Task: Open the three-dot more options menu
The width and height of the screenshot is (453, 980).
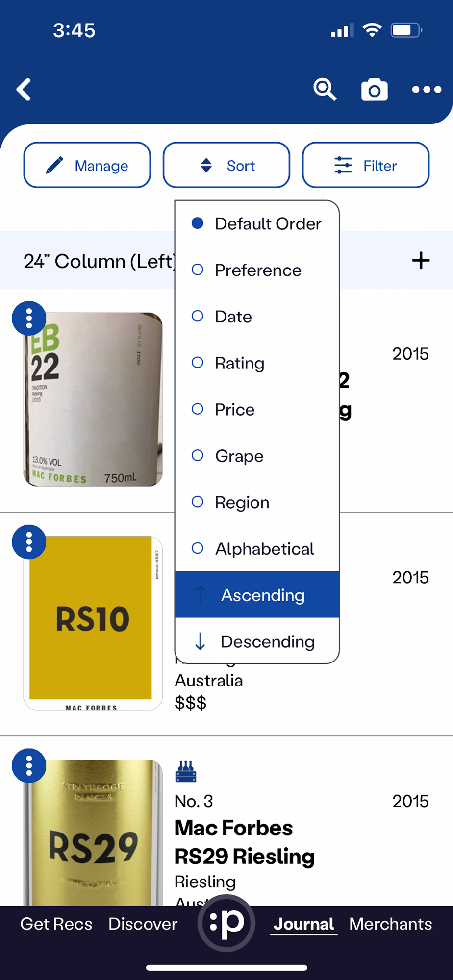Action: coord(427,90)
